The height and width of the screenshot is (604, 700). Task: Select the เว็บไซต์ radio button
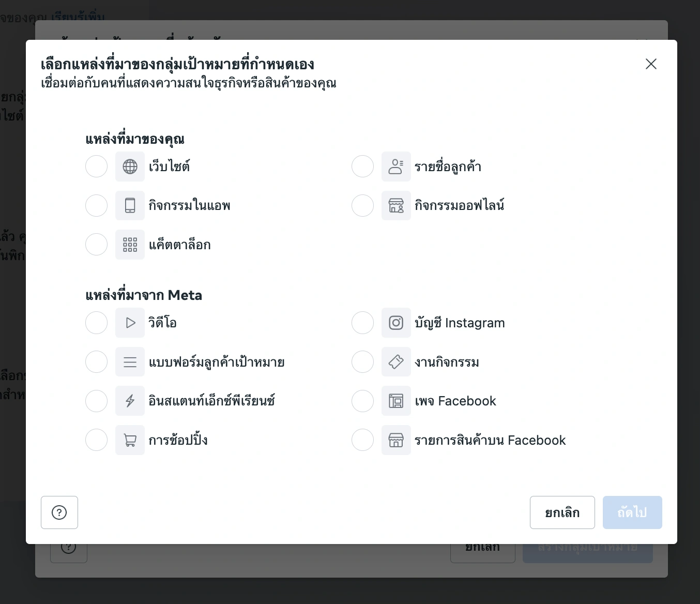96,167
